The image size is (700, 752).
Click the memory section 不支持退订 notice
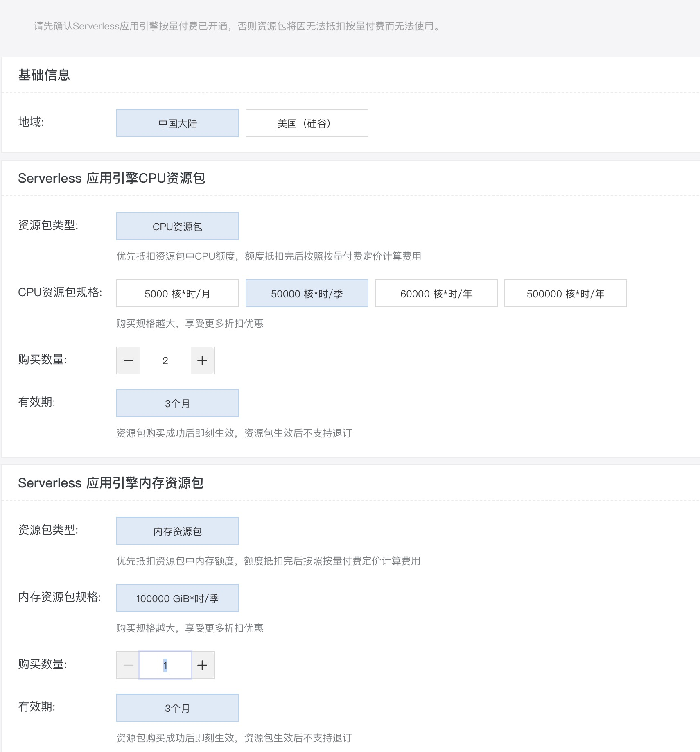coord(234,738)
